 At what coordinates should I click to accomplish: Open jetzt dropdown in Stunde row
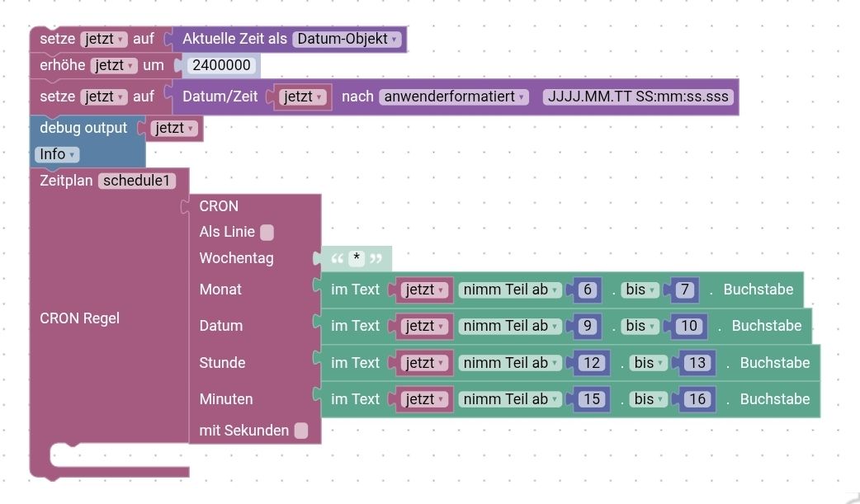click(424, 362)
